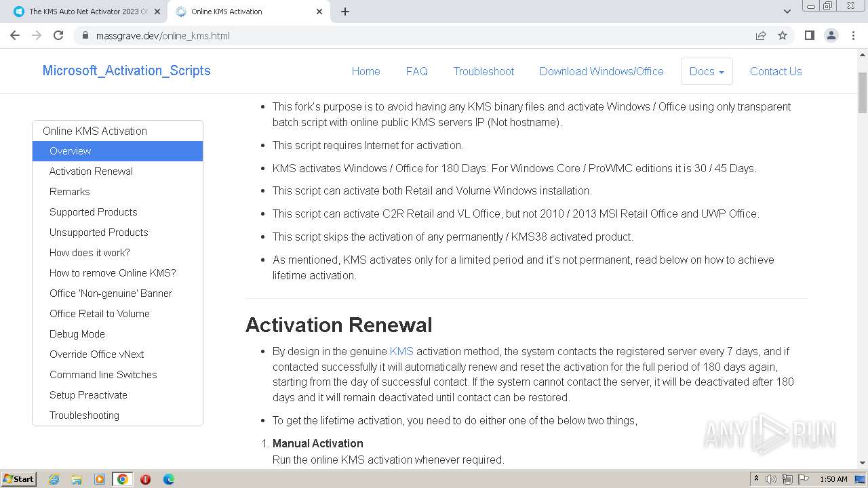Close the KMS Auto Net Activator tab
Image resolution: width=868 pixels, height=488 pixels.
157,12
